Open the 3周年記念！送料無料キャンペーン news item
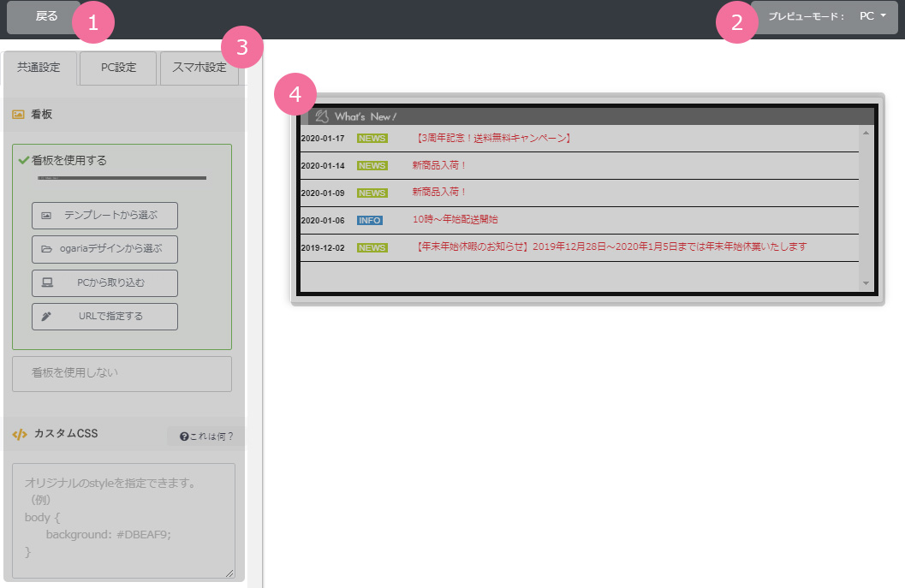Viewport: 905px width, 588px height. (493, 139)
